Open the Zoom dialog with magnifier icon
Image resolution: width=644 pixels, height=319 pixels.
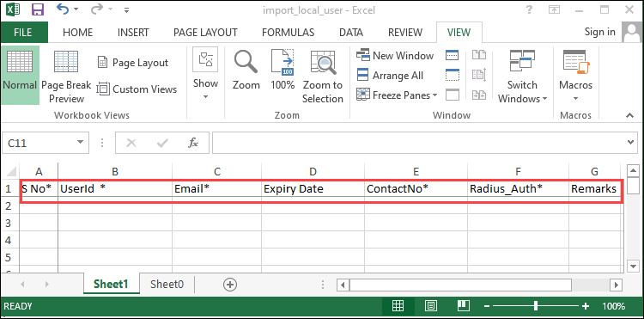click(246, 71)
